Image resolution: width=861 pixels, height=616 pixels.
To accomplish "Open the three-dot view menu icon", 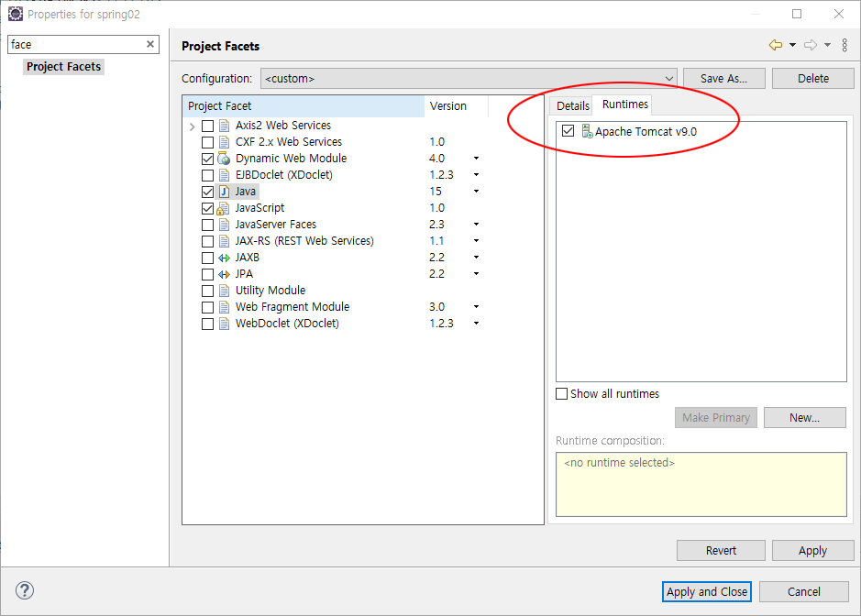I will point(844,45).
